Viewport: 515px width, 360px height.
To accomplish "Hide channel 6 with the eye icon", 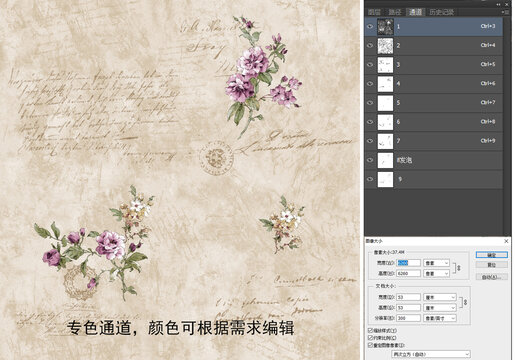I will [x=370, y=122].
